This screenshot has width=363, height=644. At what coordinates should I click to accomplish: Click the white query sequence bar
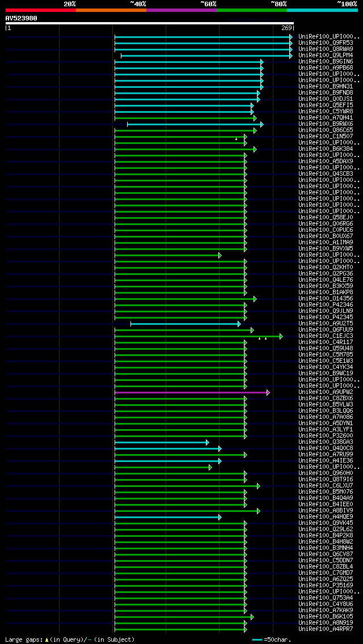point(150,23)
